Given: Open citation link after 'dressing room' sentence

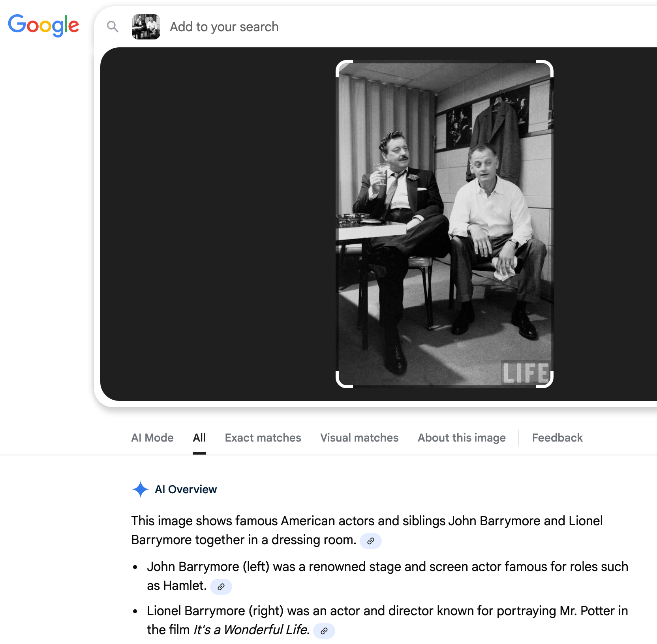Looking at the screenshot, I should coord(370,541).
